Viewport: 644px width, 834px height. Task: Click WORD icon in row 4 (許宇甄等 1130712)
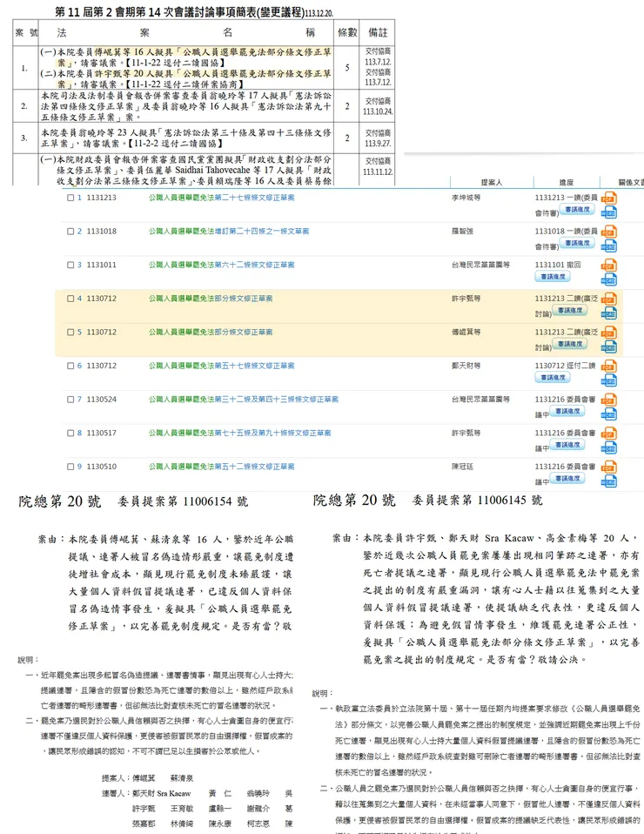(x=608, y=313)
